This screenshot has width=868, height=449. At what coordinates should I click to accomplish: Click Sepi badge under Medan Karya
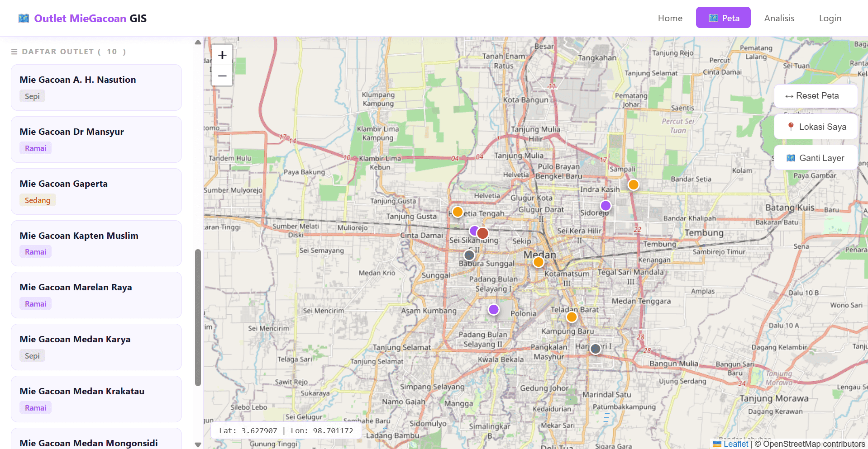click(x=32, y=356)
